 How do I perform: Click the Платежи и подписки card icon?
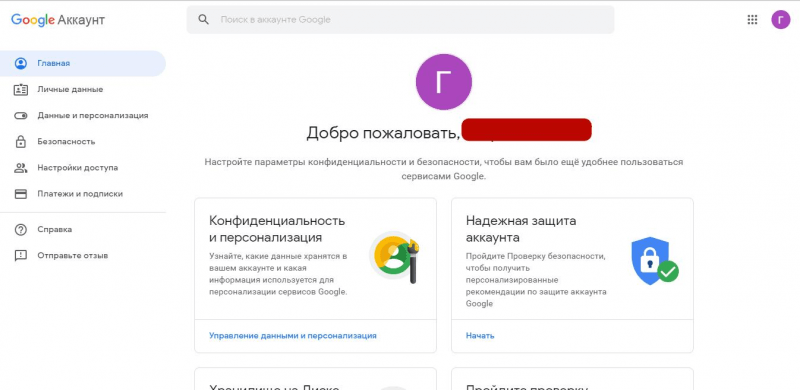[x=20, y=194]
